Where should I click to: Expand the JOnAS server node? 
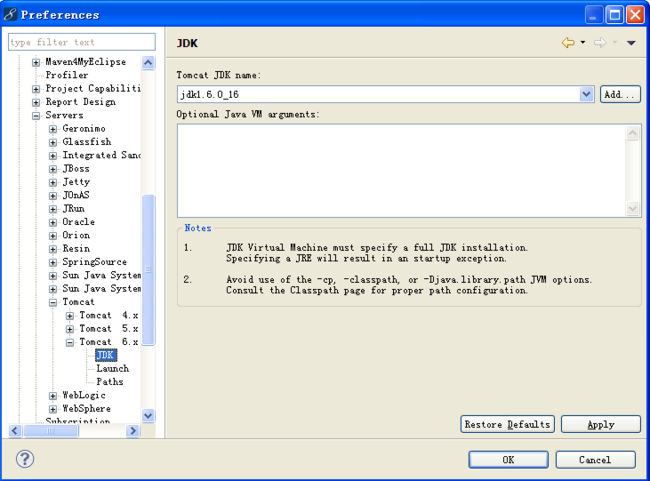tap(53, 196)
